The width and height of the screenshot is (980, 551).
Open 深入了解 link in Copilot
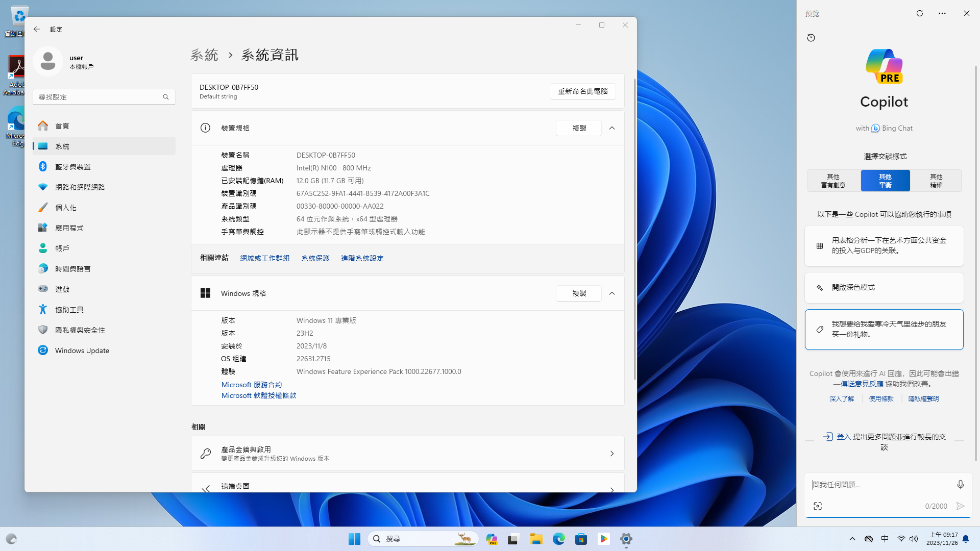842,398
